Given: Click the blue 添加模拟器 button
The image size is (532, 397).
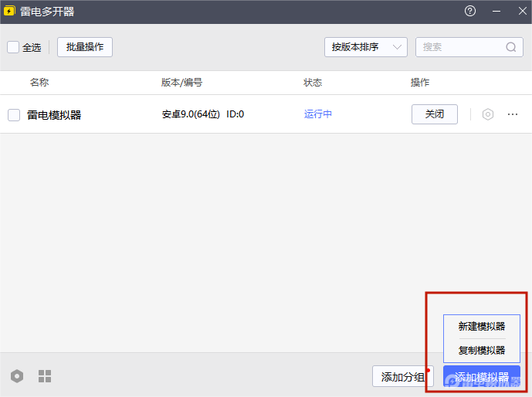Looking at the screenshot, I should (x=482, y=376).
